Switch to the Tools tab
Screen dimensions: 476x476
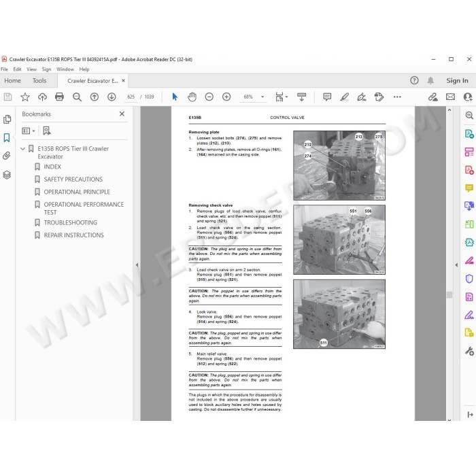coord(39,81)
